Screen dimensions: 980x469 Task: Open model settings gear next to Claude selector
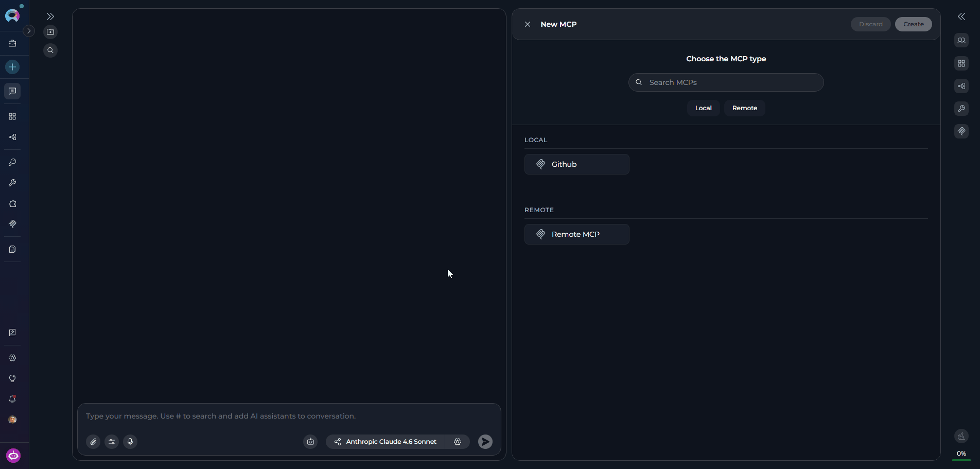(x=458, y=442)
